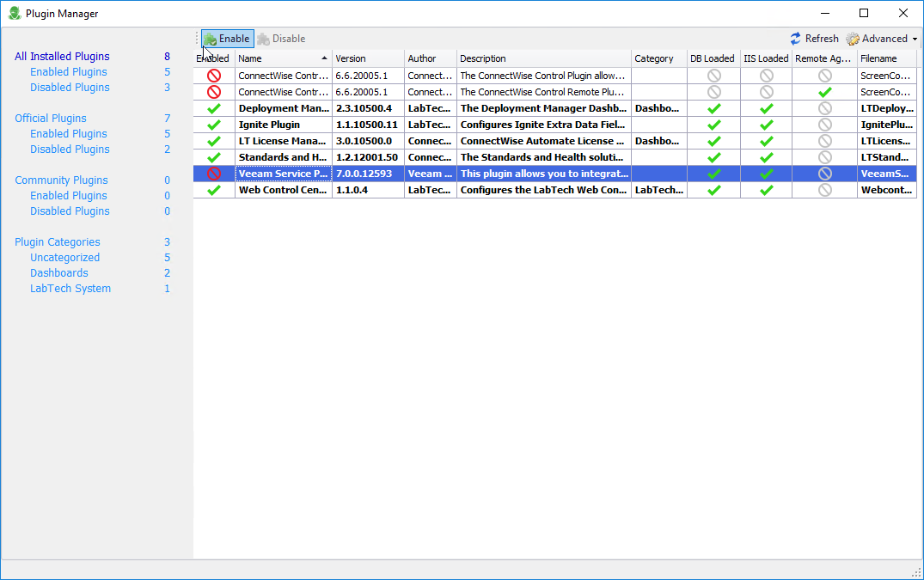Toggle enabled status of first ConnectWise Control plugin
This screenshot has height=580, width=924.
click(x=212, y=76)
